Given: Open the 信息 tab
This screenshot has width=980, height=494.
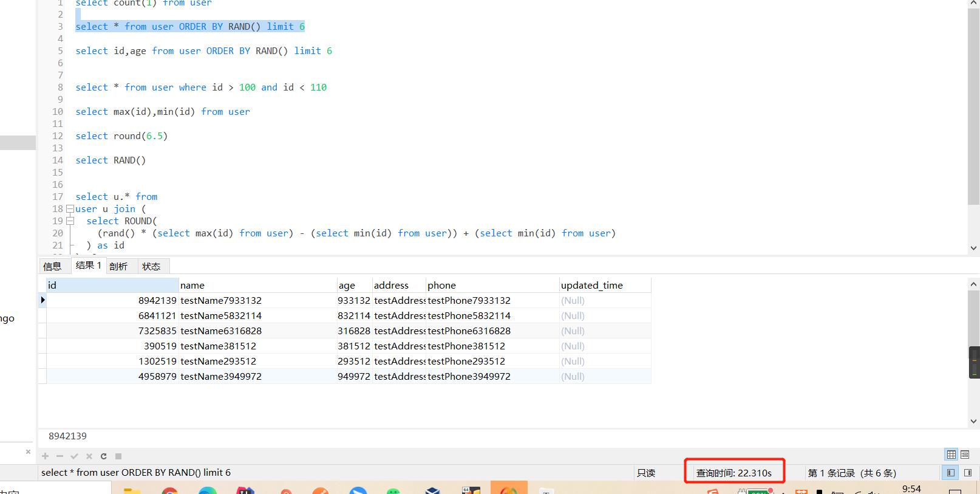Looking at the screenshot, I should (x=52, y=266).
